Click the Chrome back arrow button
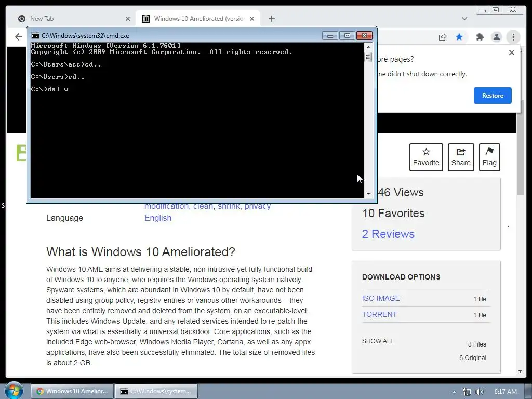This screenshot has height=399, width=532. point(19,37)
